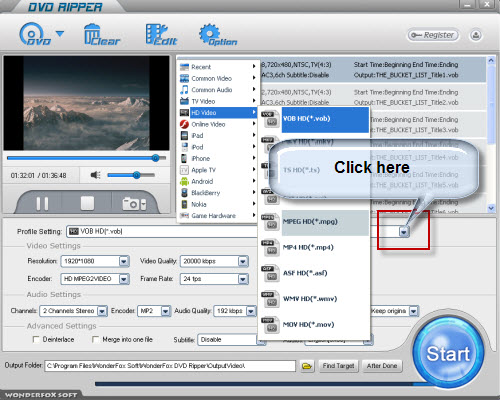
Task: Expand the Frame Rate dropdown
Action: coord(243,279)
